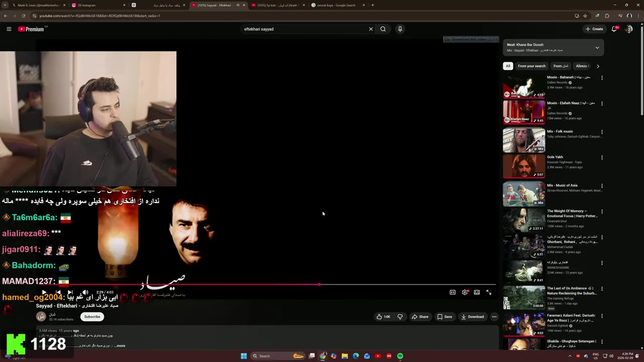This screenshot has width=644, height=362.
Task: Open the Create button
Action: (x=594, y=29)
